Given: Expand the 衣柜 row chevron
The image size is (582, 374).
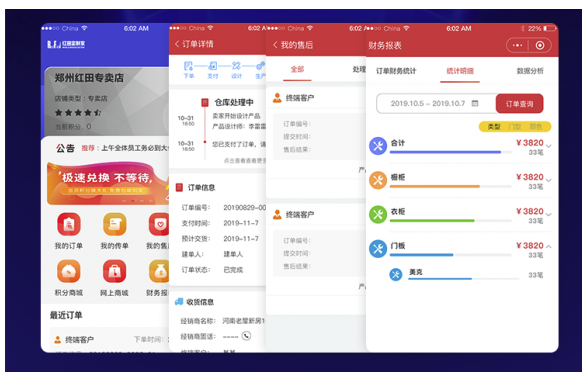Looking at the screenshot, I should (549, 214).
